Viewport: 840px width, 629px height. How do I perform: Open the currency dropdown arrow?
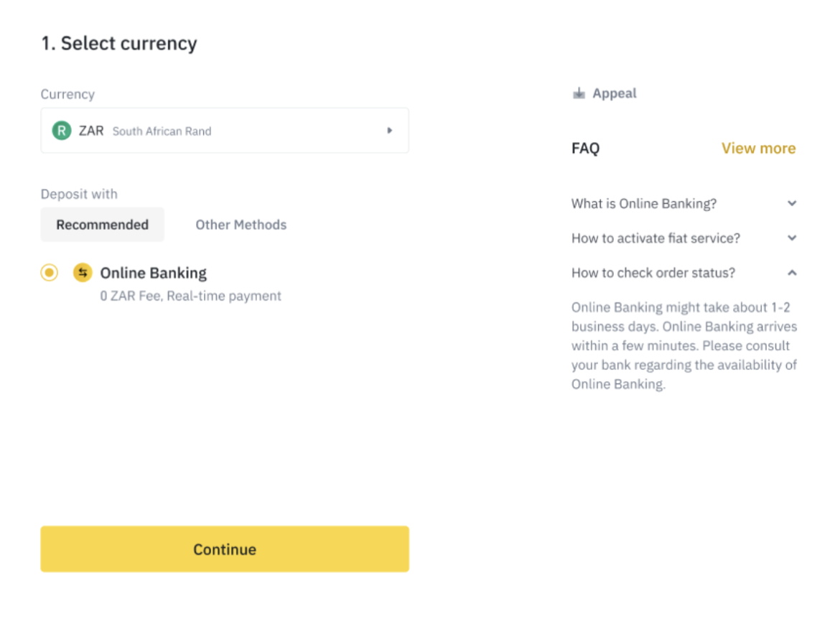(x=390, y=131)
